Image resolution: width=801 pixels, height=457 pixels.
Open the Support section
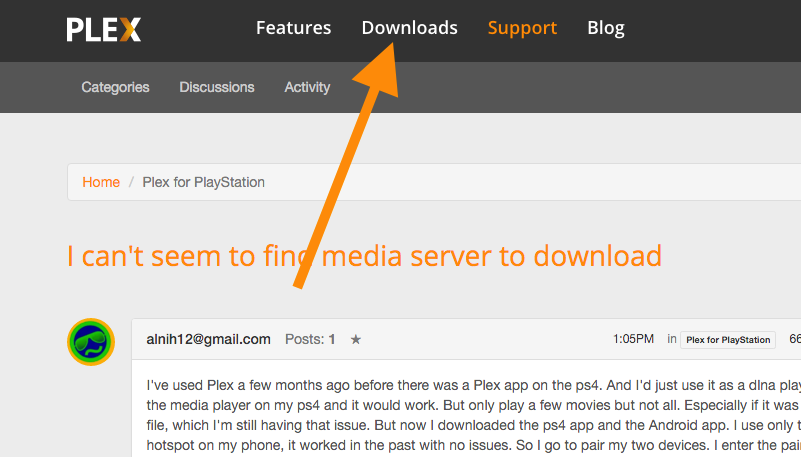522,28
